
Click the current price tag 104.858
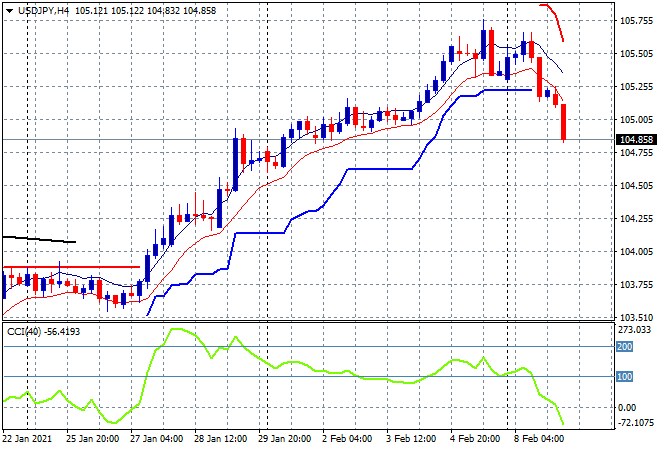(x=636, y=139)
